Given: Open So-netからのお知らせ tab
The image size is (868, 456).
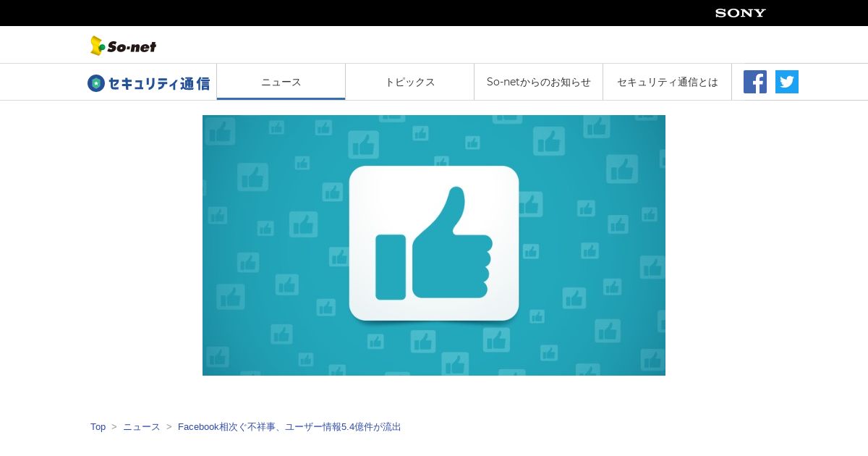Looking at the screenshot, I should [x=539, y=82].
